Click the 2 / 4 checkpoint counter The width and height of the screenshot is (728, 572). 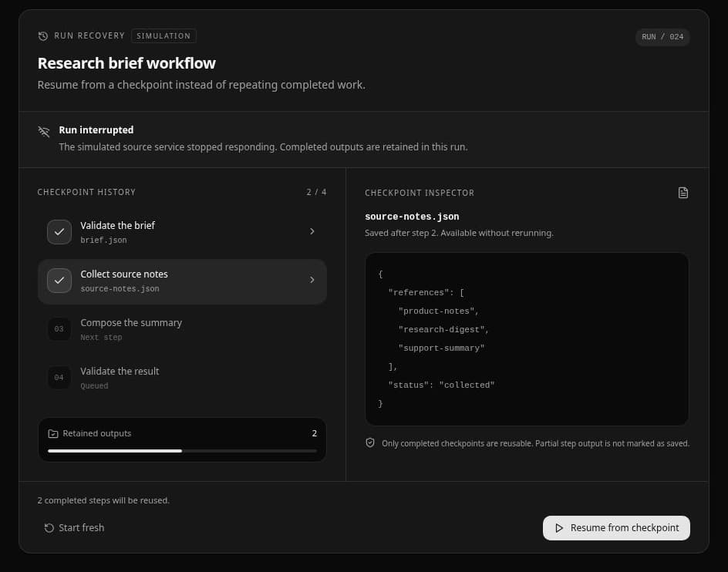coord(316,192)
